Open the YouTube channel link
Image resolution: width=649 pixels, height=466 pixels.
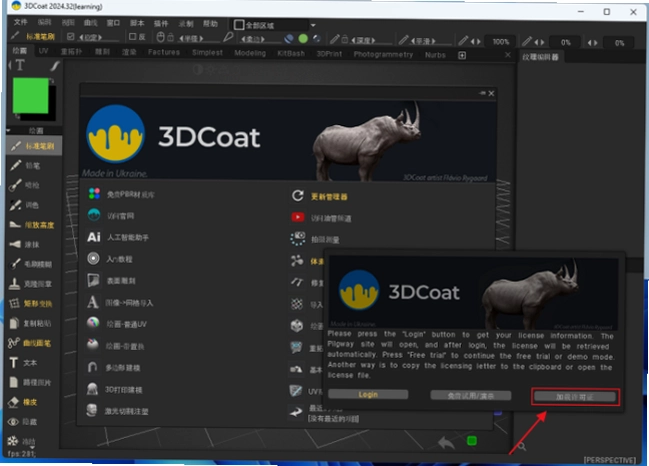click(x=321, y=218)
